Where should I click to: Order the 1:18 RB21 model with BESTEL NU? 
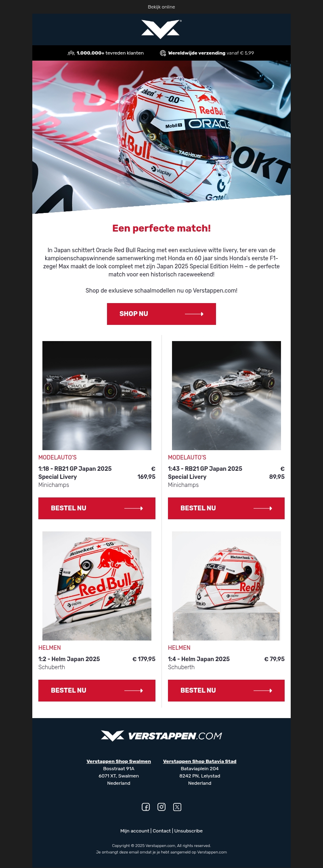click(x=97, y=508)
